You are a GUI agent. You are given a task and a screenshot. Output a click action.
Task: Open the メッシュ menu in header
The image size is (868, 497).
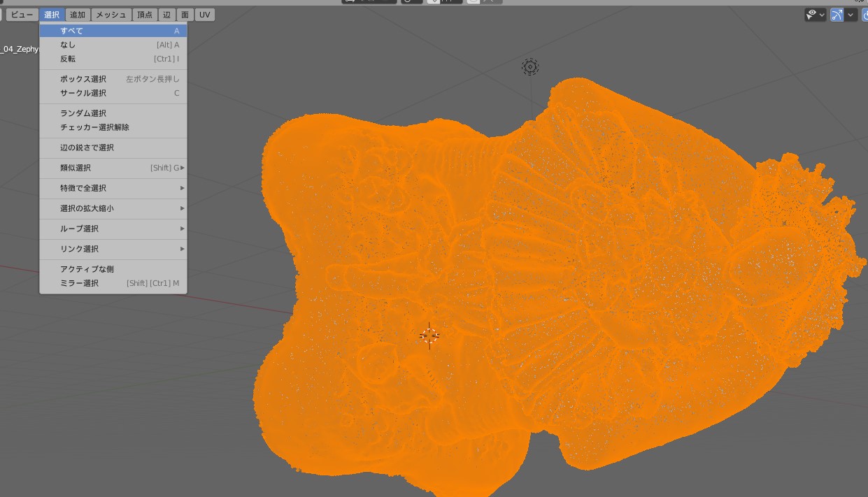[111, 15]
